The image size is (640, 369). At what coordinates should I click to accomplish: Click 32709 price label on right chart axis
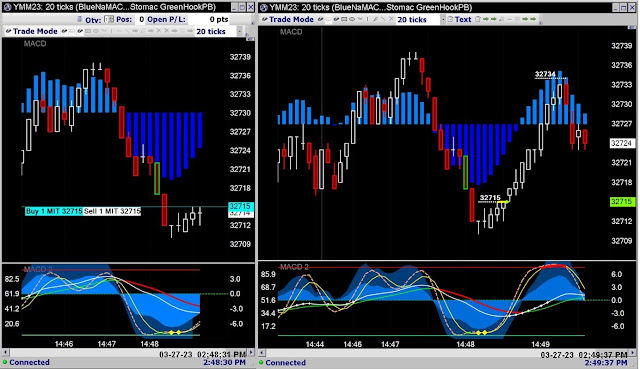(621, 241)
